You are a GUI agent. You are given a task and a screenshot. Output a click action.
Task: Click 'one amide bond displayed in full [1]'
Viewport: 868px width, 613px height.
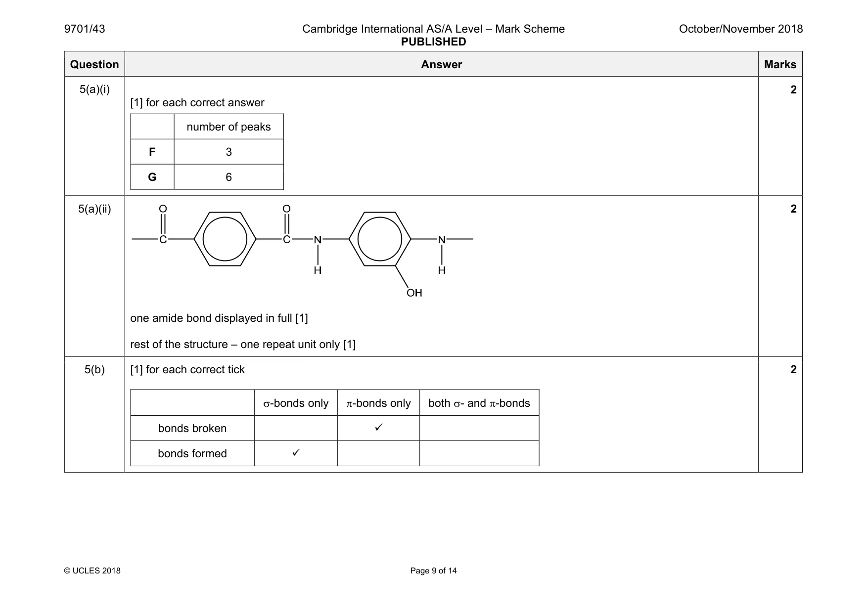point(219,318)
